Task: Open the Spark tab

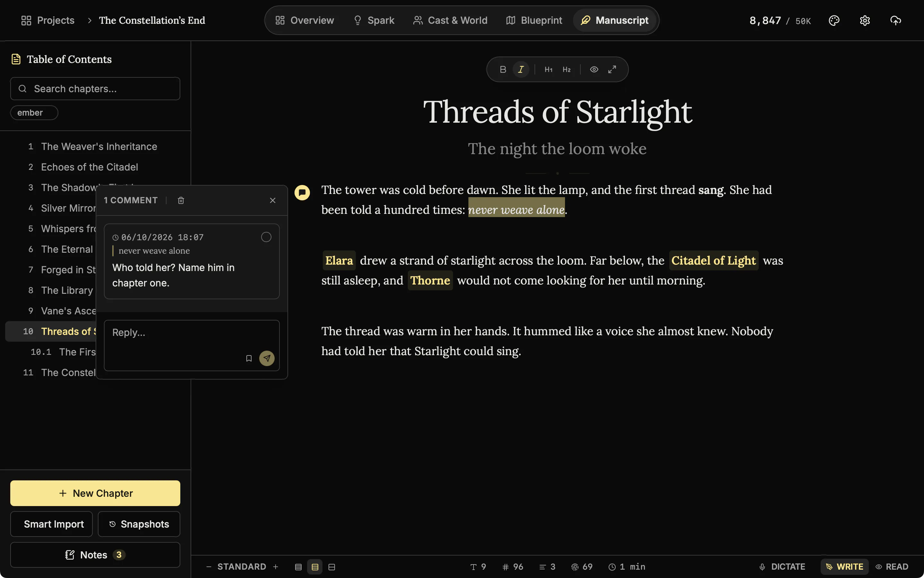Action: 373,20
